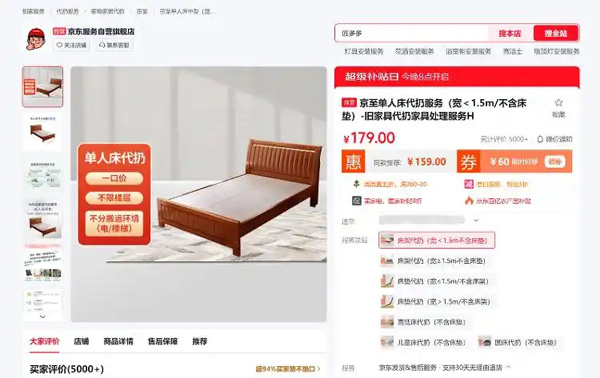The height and width of the screenshot is (378, 600).
Task: Click the JD store mascot avatar
Action: (36, 39)
